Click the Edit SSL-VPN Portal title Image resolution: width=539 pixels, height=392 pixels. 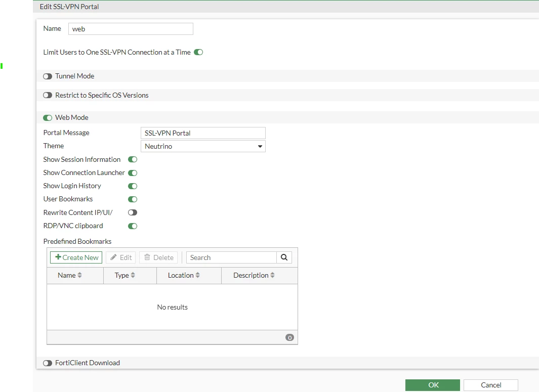(x=69, y=7)
